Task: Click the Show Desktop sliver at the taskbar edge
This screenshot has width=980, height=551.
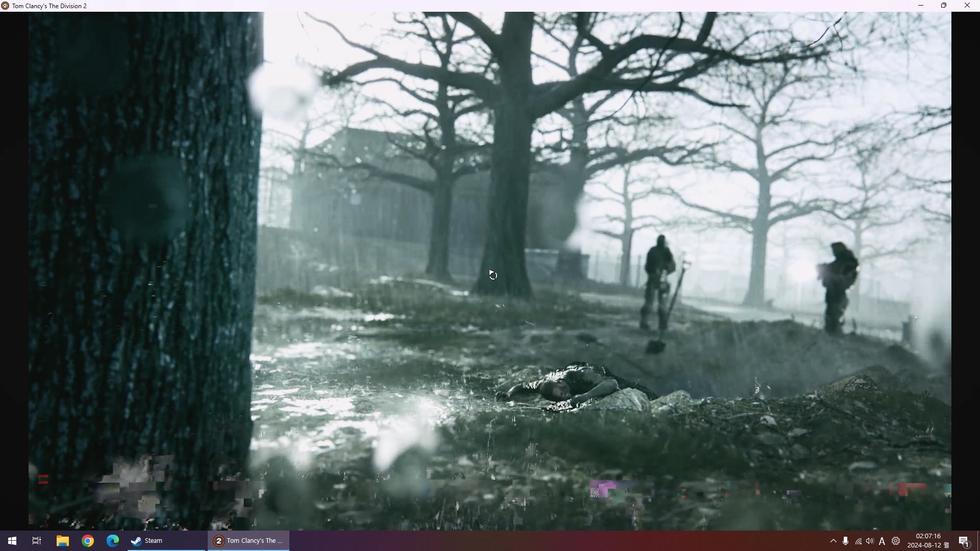Action: pyautogui.click(x=978, y=541)
